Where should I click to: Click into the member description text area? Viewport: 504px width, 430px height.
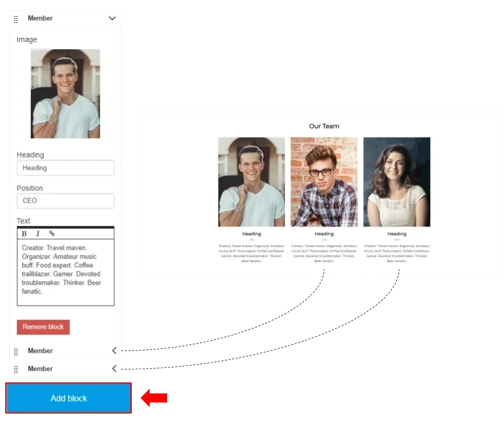click(66, 272)
